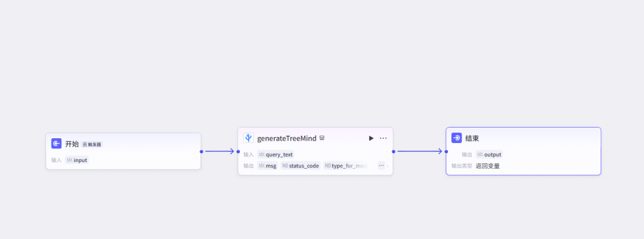
Task: Open the generateTreeMind node three-dot menu
Action: click(383, 138)
